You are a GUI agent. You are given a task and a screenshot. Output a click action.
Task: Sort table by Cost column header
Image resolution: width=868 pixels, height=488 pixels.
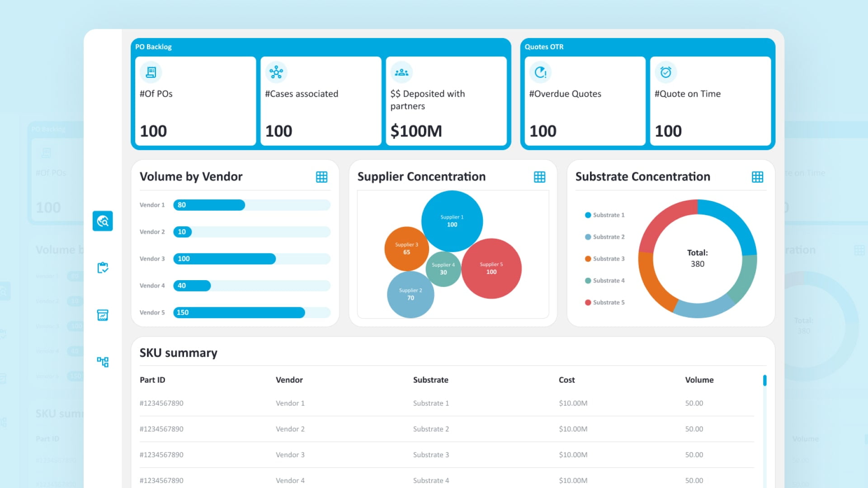566,380
